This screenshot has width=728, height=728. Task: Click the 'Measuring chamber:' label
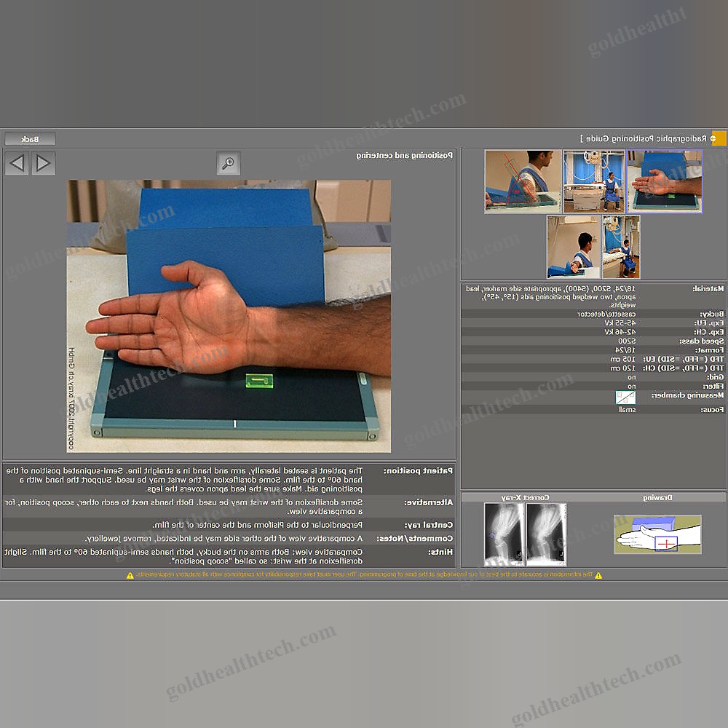click(688, 395)
